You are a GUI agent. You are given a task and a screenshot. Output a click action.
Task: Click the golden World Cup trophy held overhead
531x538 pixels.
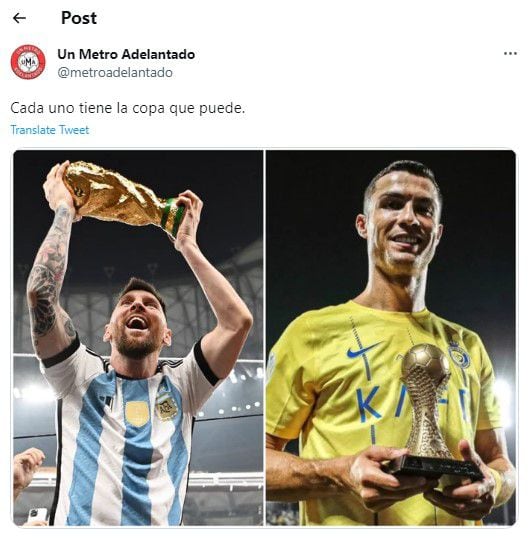pyautogui.click(x=123, y=198)
